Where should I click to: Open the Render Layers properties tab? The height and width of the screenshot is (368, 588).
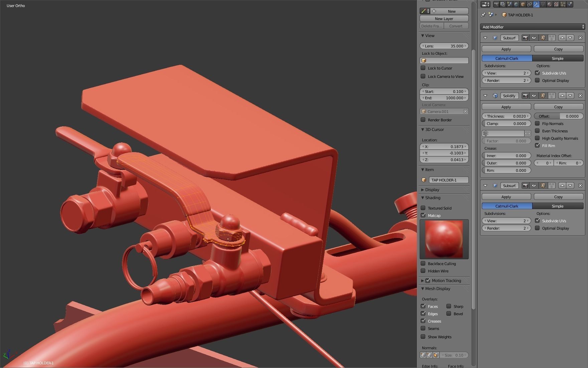tap(503, 4)
